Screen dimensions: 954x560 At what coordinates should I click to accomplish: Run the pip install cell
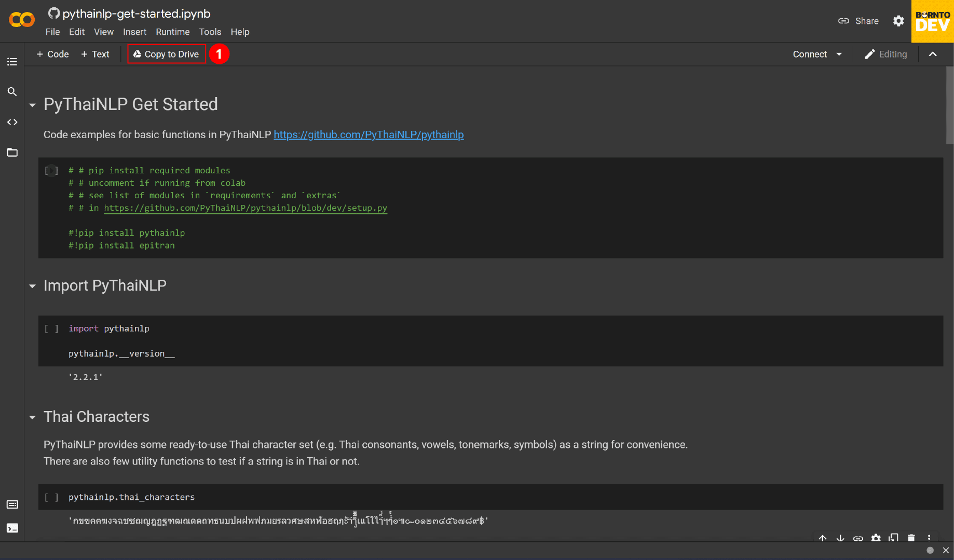pos(51,170)
